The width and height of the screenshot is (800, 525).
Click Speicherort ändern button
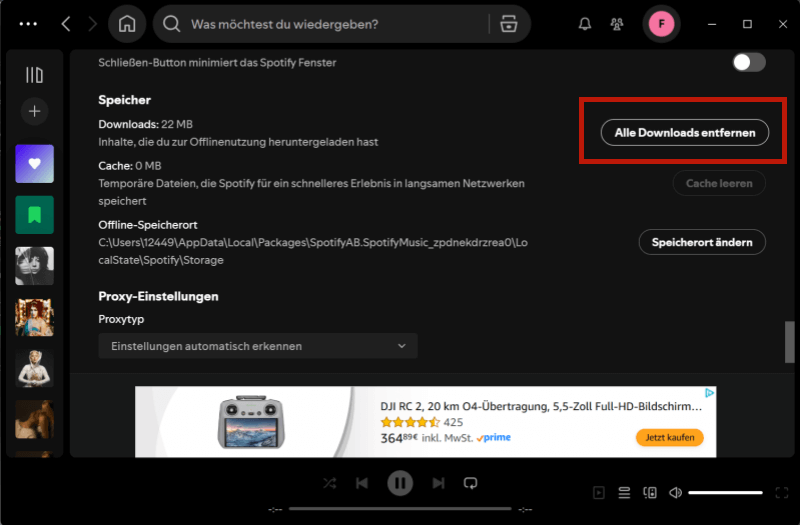[x=702, y=242]
